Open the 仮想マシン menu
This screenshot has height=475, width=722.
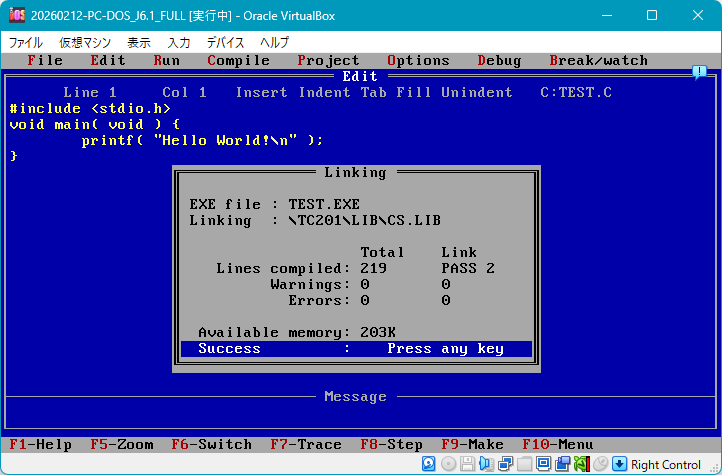tap(84, 43)
